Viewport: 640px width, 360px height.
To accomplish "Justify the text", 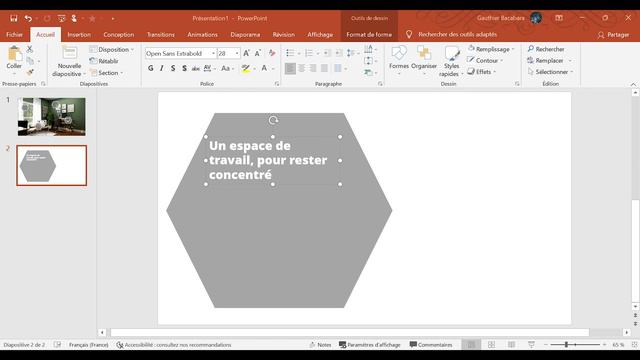I will pyautogui.click(x=324, y=68).
